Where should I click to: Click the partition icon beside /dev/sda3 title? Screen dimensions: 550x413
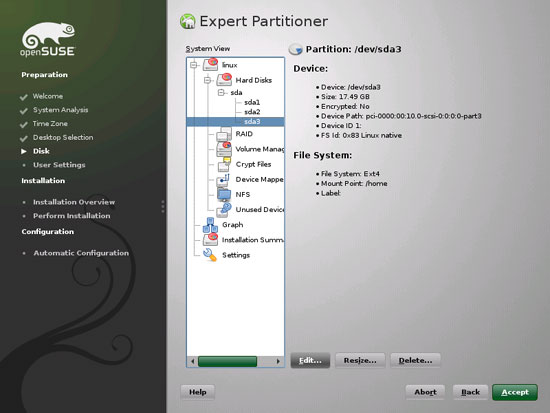(295, 49)
